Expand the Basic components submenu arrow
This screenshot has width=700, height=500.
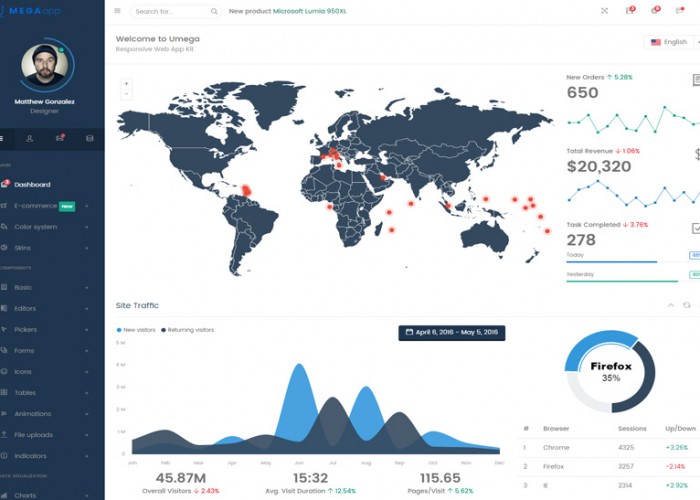[x=87, y=288]
